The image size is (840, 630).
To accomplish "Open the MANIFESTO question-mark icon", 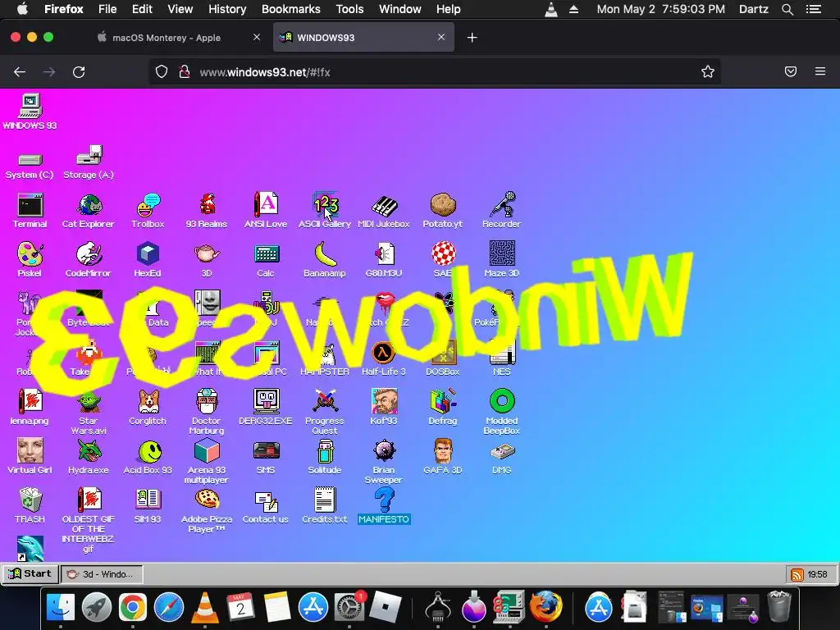I will (x=384, y=506).
